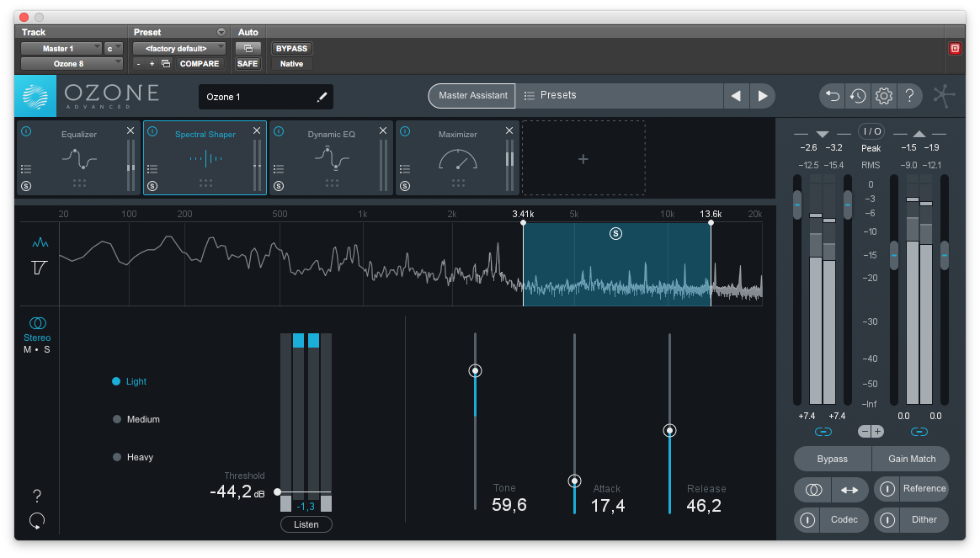This screenshot has height=558, width=980.
Task: Open the factory default preset dropdown
Action: 178,48
